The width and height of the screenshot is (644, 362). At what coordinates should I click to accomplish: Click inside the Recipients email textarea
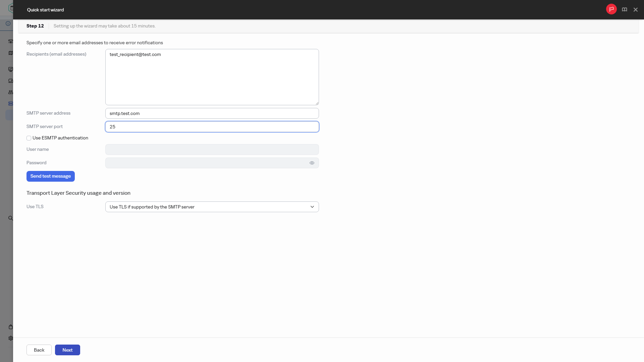[x=212, y=77]
